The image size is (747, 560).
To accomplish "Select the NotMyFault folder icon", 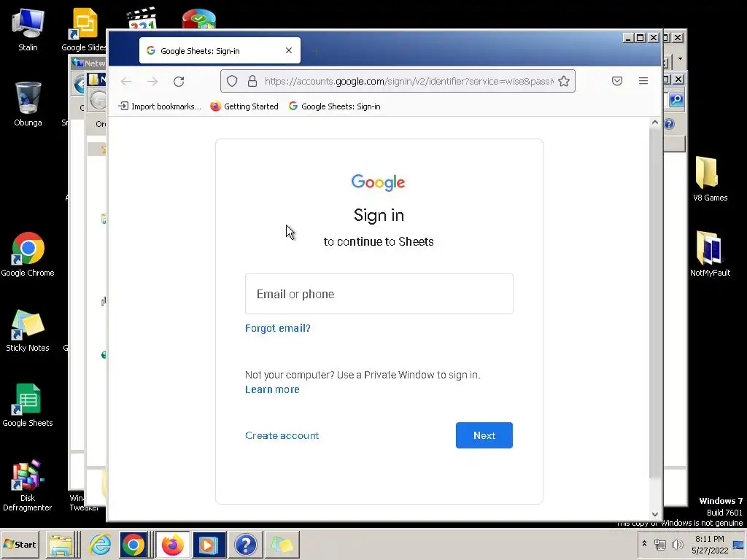I will click(x=710, y=254).
